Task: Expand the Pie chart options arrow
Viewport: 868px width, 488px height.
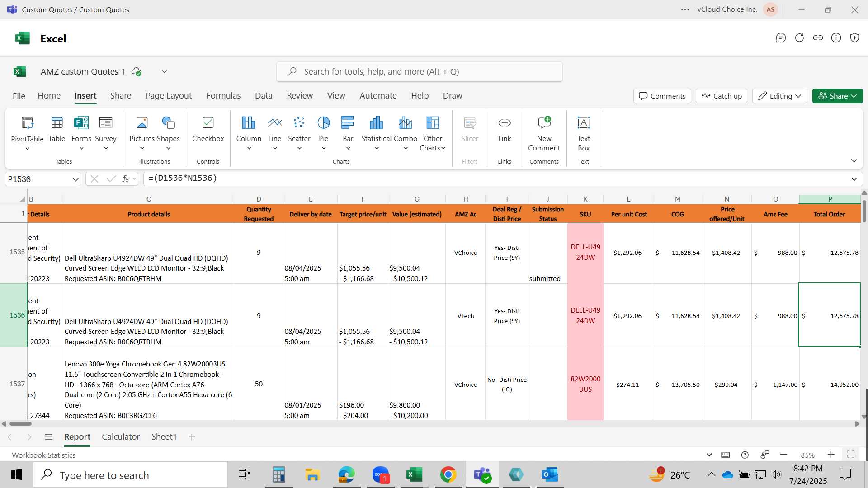Action: tap(324, 149)
